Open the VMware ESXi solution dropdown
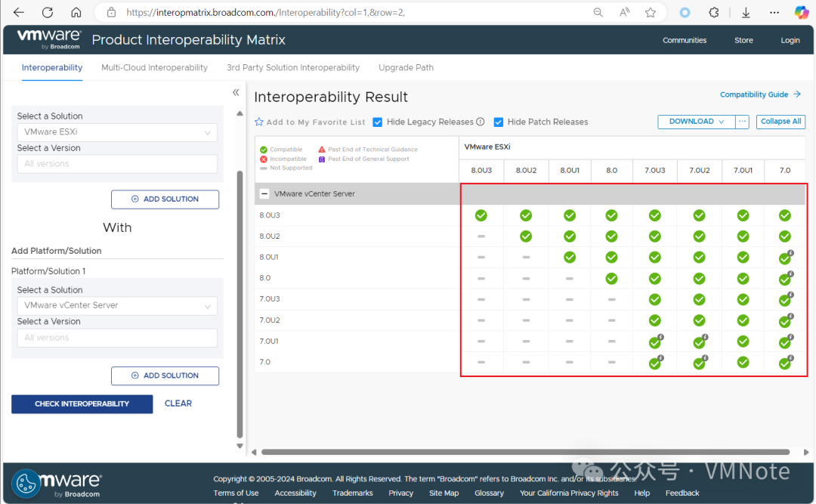Screen dimensions: 816x504 [117, 132]
